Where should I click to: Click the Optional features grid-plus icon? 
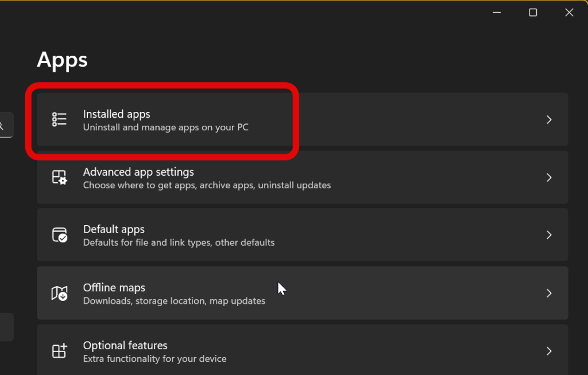tap(60, 351)
